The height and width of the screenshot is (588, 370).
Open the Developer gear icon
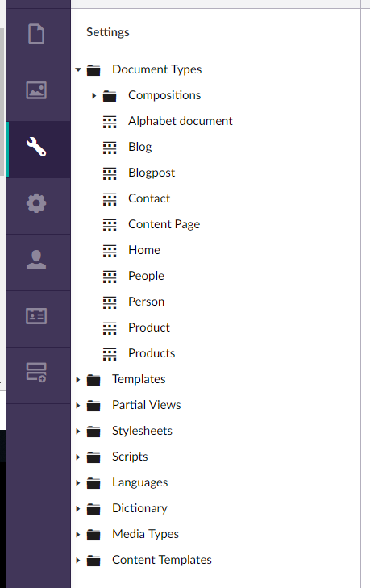click(x=36, y=203)
